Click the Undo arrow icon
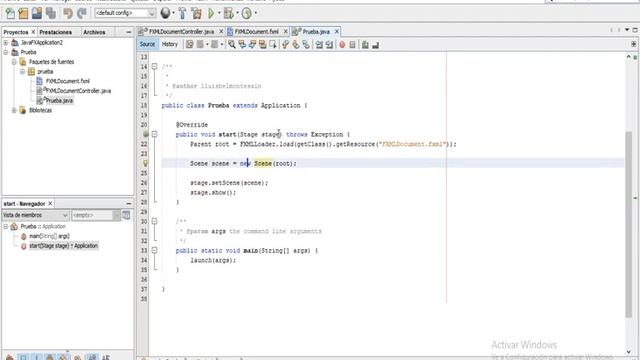 point(68,13)
